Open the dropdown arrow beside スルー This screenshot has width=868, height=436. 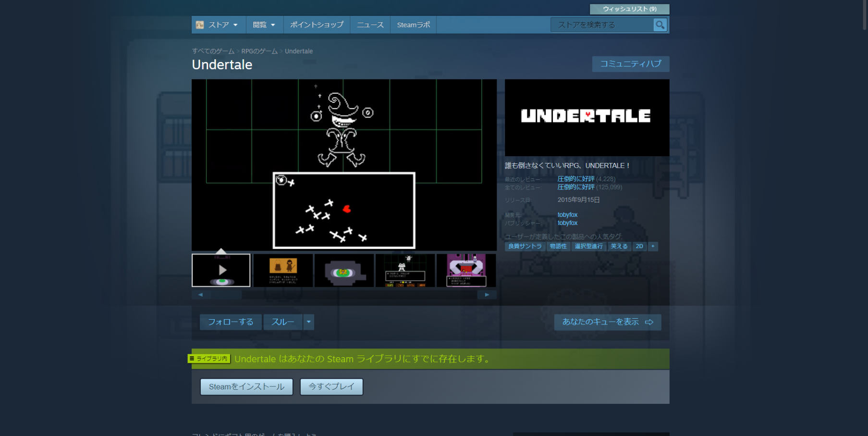pyautogui.click(x=308, y=322)
